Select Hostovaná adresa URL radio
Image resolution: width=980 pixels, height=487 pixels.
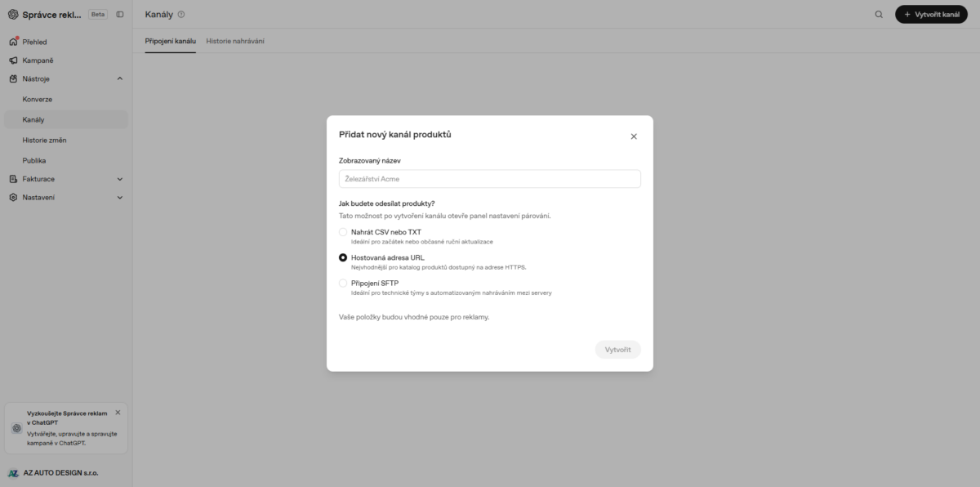coord(343,257)
